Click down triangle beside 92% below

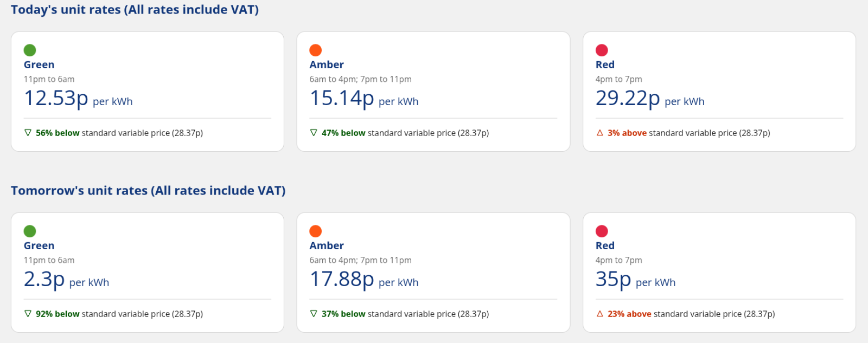point(28,314)
